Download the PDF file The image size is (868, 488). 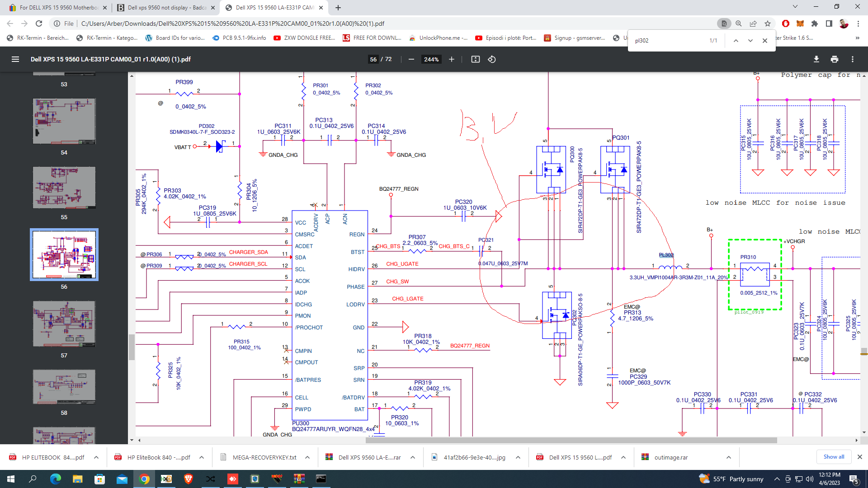click(816, 59)
